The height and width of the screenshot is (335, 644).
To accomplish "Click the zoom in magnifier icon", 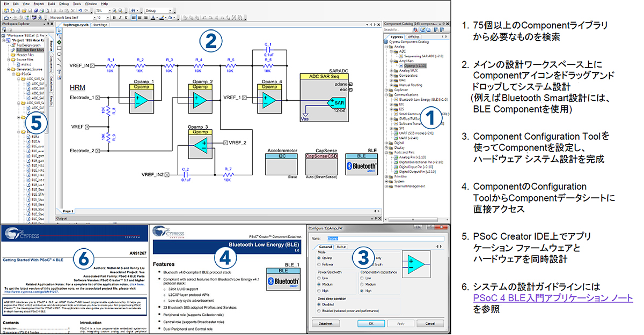I will [x=115, y=11].
